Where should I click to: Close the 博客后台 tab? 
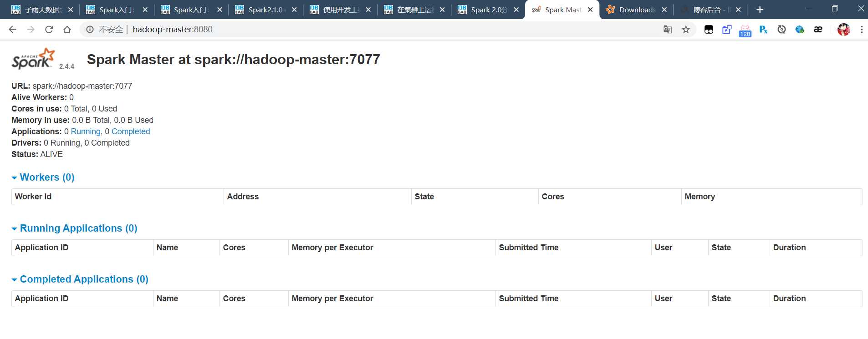tap(738, 10)
